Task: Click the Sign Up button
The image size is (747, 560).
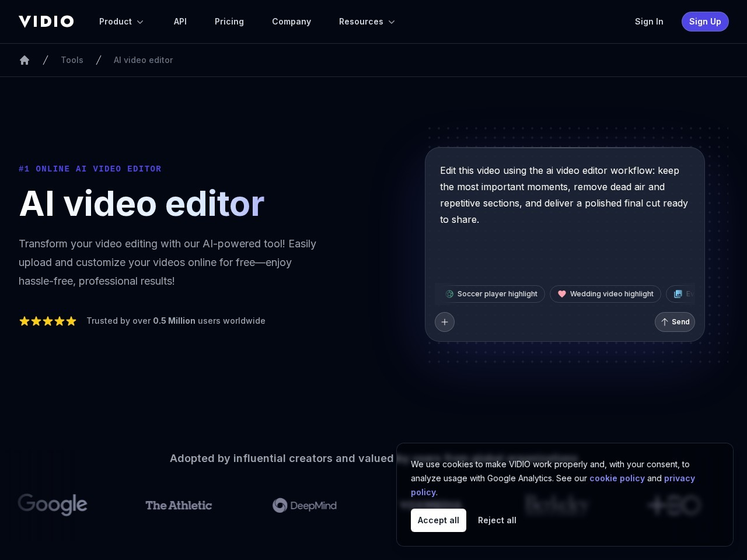Action: point(705,22)
